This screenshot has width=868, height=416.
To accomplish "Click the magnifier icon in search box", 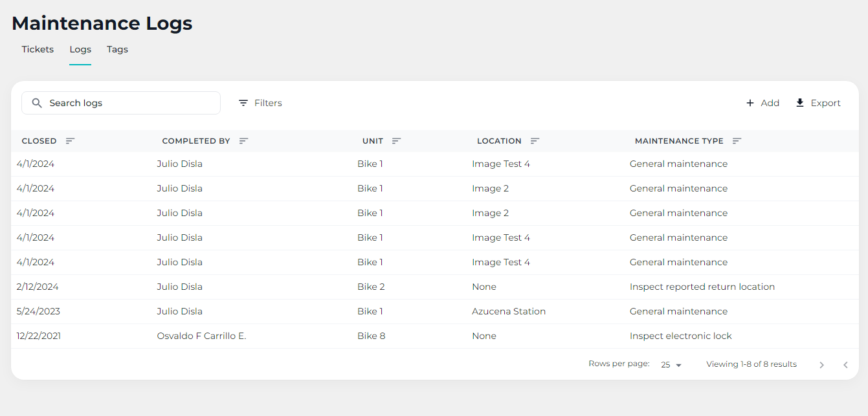I will (x=37, y=103).
